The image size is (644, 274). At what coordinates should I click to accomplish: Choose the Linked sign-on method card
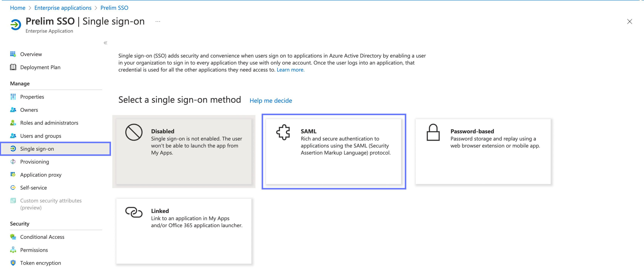(184, 231)
